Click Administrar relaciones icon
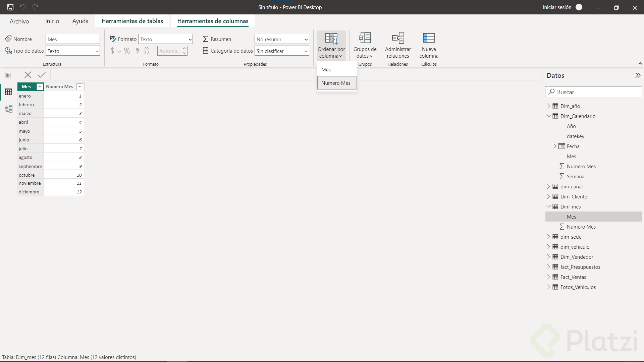The width and height of the screenshot is (644, 362). pos(398,38)
